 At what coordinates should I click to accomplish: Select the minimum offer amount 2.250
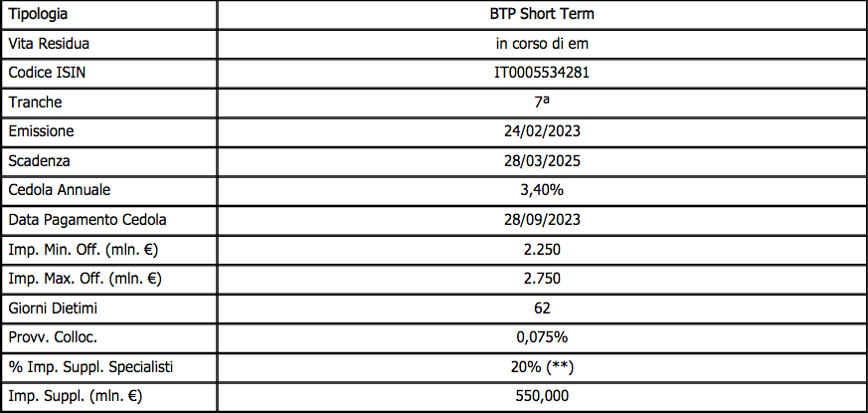click(x=542, y=249)
